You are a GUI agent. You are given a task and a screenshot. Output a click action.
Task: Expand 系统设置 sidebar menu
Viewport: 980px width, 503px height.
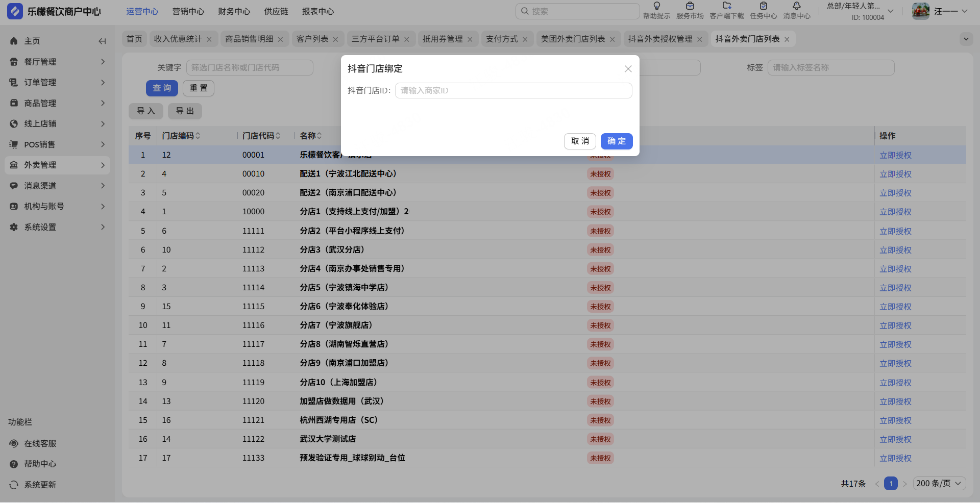pos(57,228)
